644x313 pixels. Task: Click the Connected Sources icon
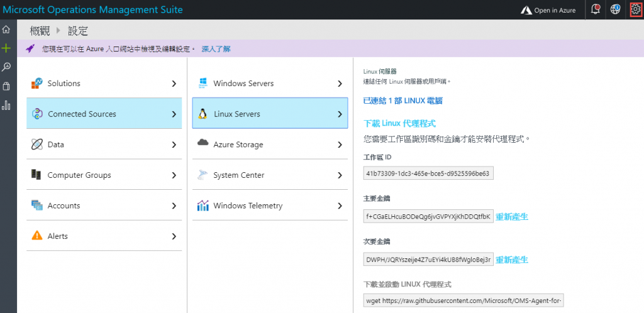click(x=37, y=114)
